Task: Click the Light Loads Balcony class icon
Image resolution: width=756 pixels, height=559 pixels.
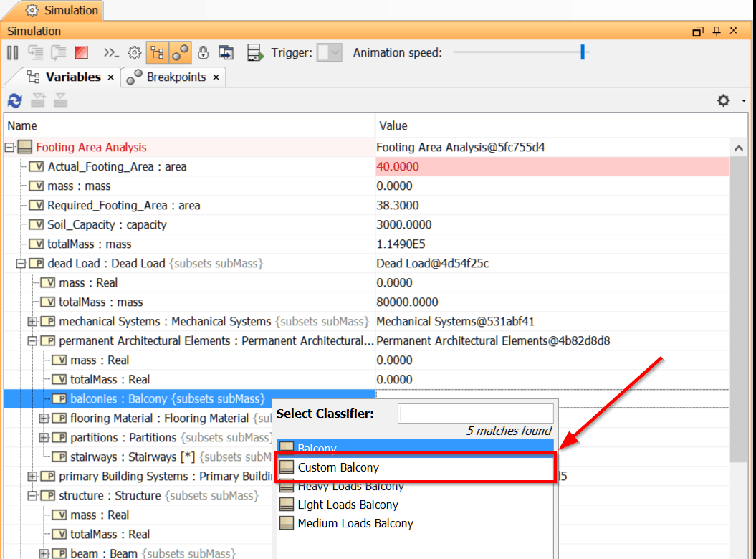Action: coord(287,505)
